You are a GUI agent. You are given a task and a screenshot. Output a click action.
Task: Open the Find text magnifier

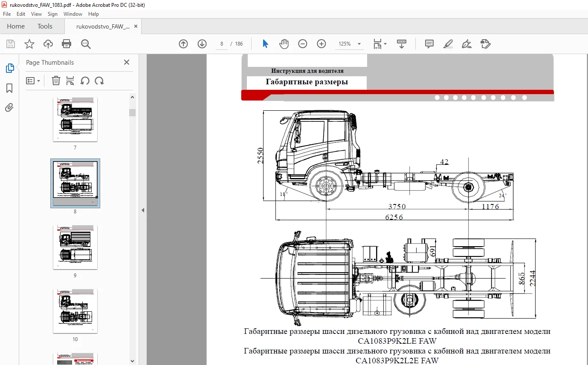(x=86, y=44)
